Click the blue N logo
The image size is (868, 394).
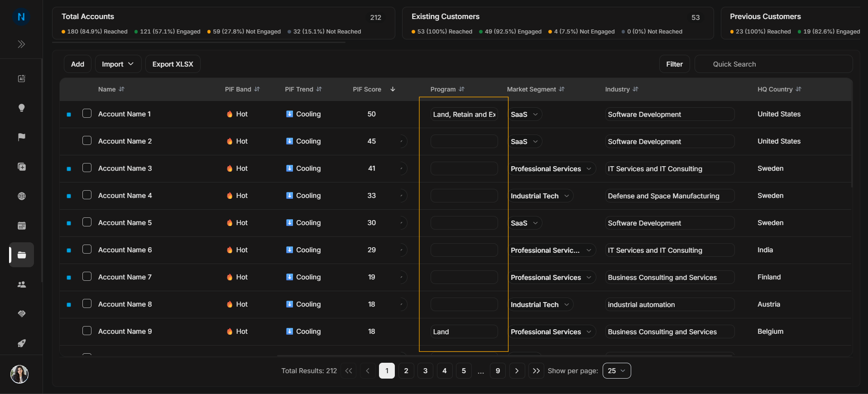coord(21,17)
